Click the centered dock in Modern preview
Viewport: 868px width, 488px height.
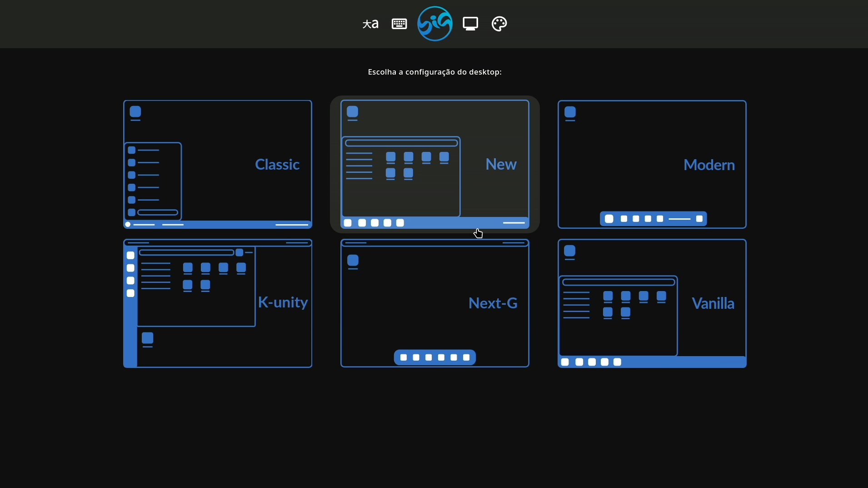(653, 219)
